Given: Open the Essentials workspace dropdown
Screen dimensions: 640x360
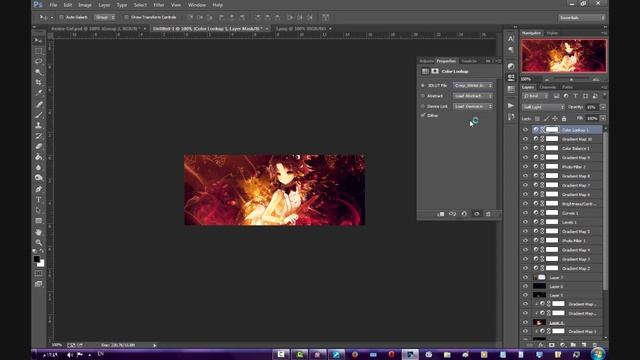Looking at the screenshot, I should coord(582,18).
